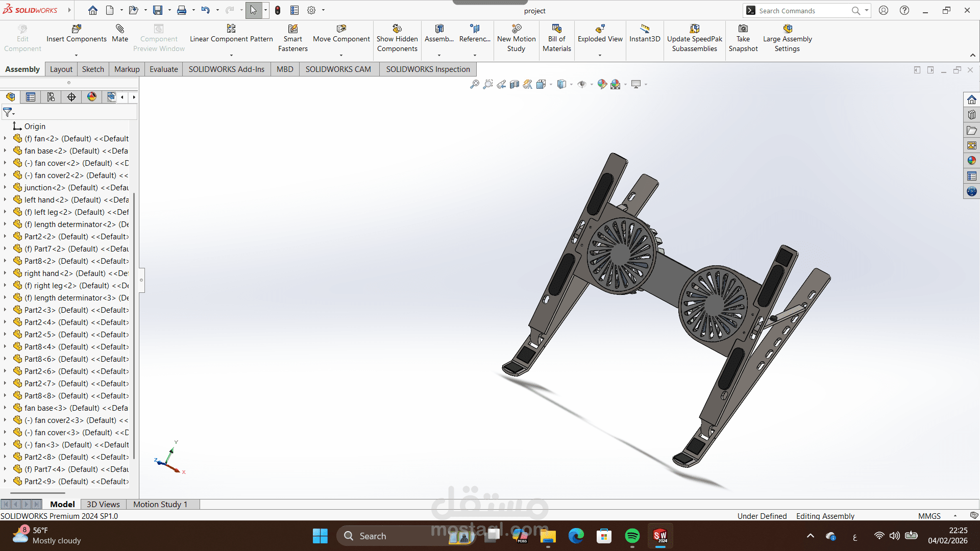Switch to the Layout tab

61,69
